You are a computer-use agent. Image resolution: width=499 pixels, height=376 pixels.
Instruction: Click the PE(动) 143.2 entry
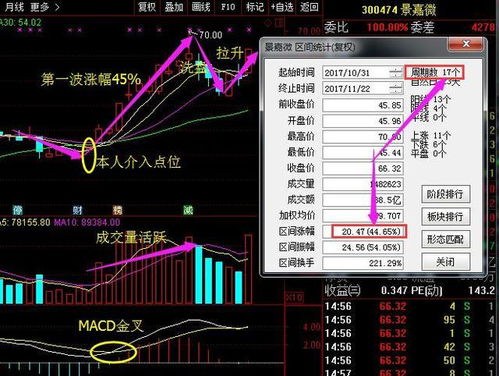coord(453,291)
